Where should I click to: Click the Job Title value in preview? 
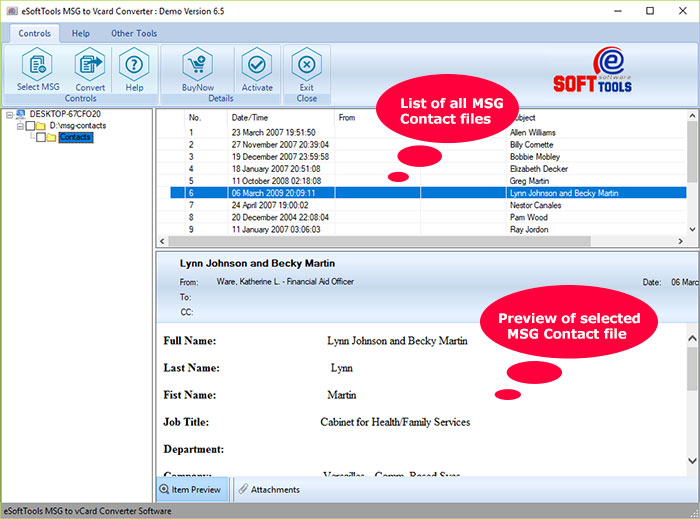coord(395,422)
